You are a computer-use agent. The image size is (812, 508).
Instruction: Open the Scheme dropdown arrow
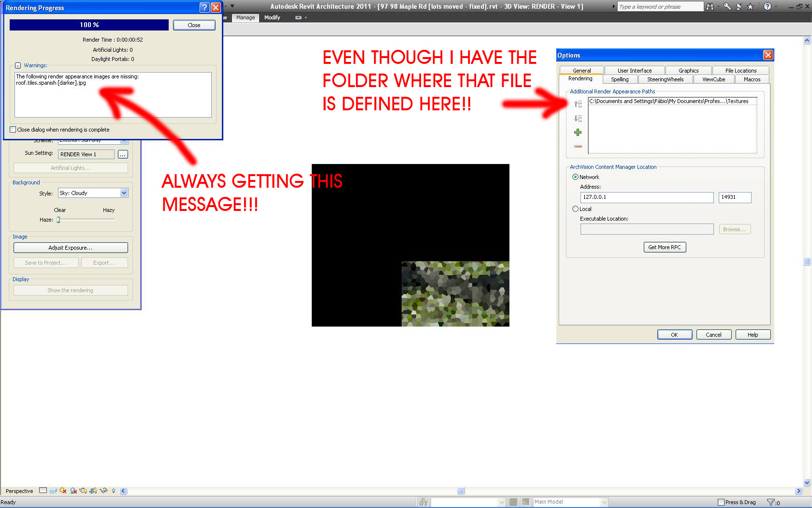[x=124, y=141]
